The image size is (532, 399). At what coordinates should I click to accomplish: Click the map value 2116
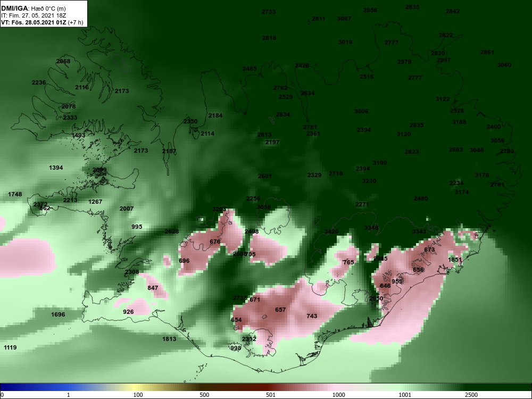click(x=82, y=88)
